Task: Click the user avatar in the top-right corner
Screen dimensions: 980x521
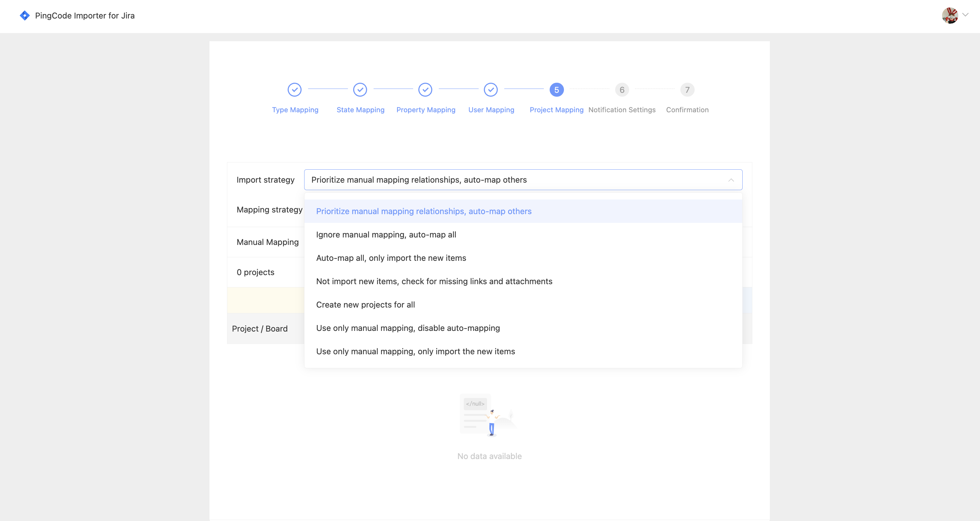Action: pos(950,16)
